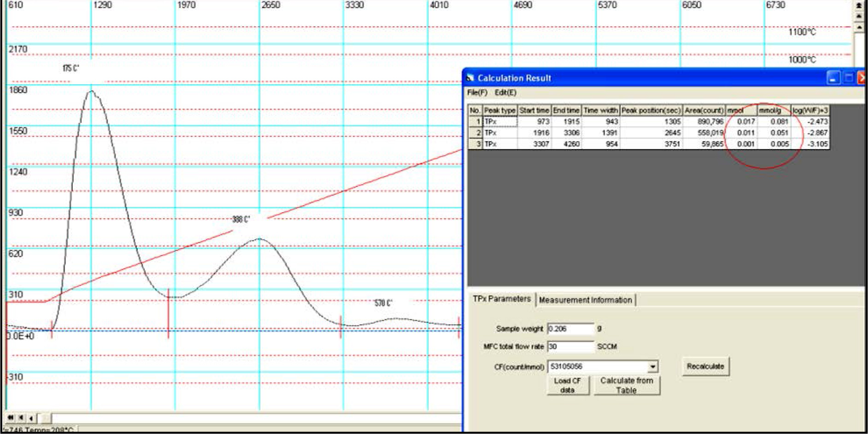Select the TPx Parameters tab

click(501, 299)
